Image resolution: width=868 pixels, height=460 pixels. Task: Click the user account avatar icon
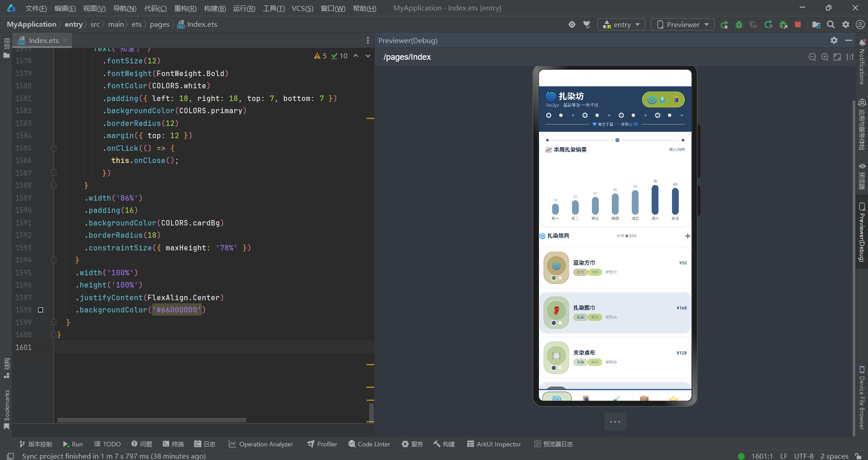click(x=860, y=24)
